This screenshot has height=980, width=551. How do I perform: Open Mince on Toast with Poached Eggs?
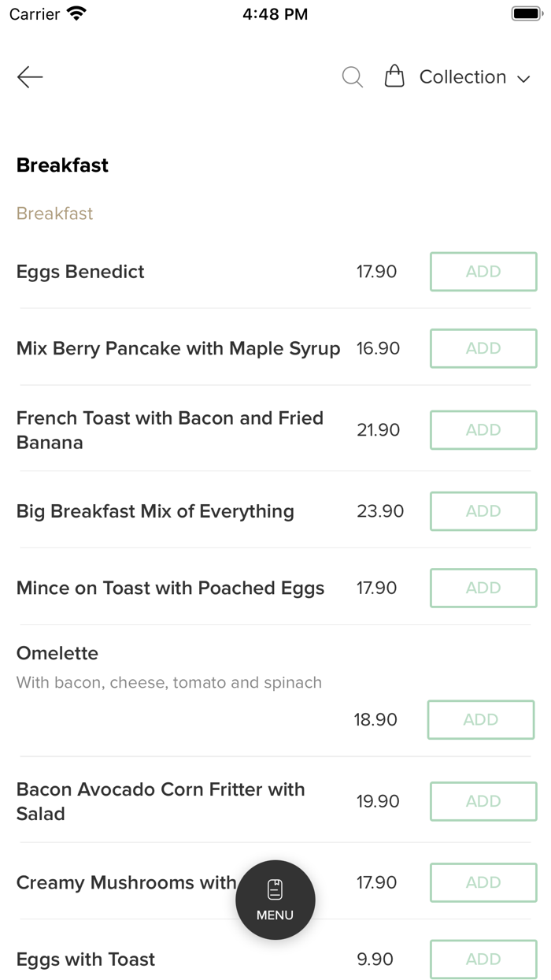(x=170, y=588)
